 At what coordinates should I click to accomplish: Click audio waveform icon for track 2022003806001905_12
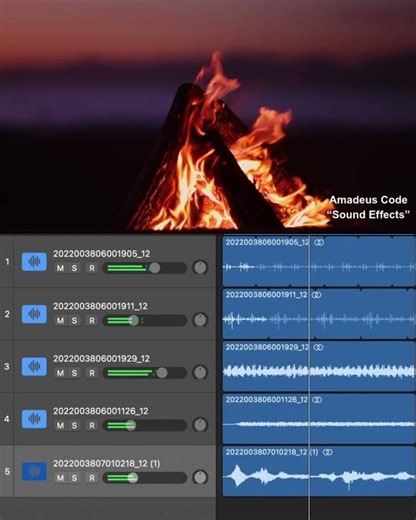[x=34, y=262]
